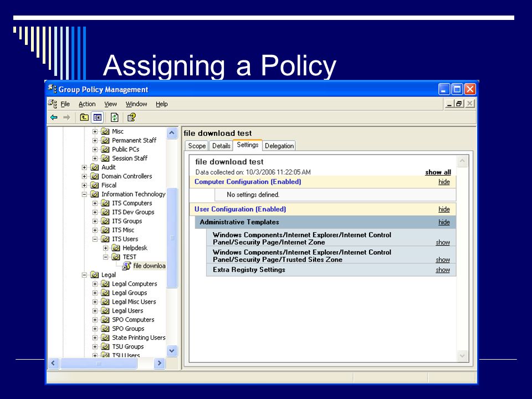Screen dimensions: 532x399
Task: Click tree scrollbar down arrow
Action: 172,351
